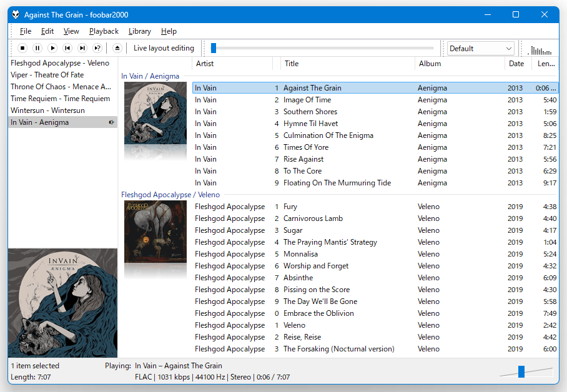Image resolution: width=567 pixels, height=392 pixels.
Task: Sort by the Title column header
Action: tap(348, 64)
